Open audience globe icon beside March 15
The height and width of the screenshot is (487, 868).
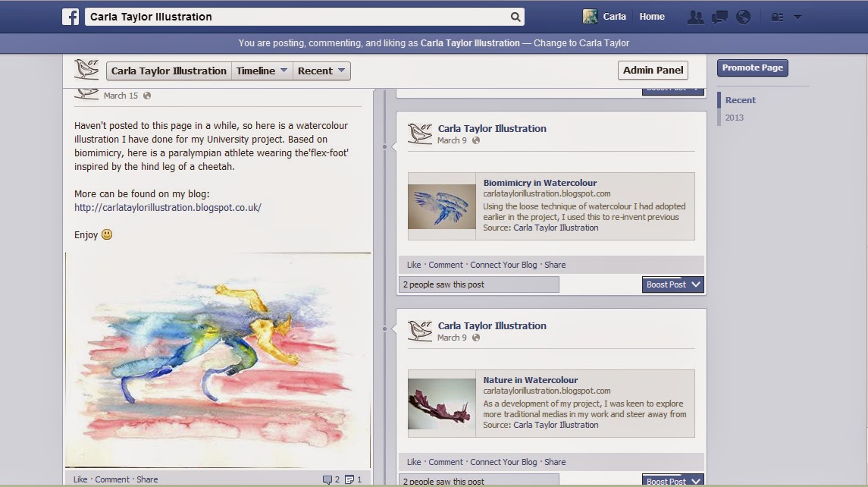click(x=147, y=96)
